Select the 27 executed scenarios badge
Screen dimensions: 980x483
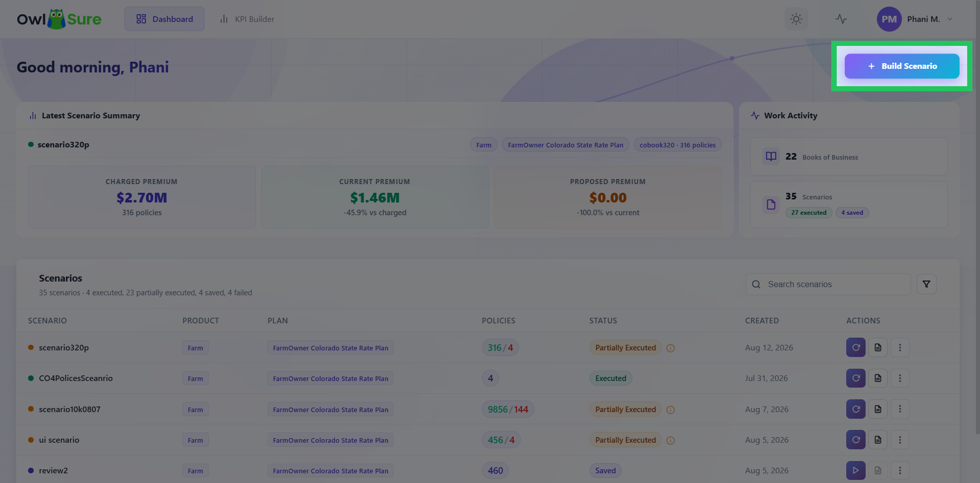pyautogui.click(x=809, y=213)
